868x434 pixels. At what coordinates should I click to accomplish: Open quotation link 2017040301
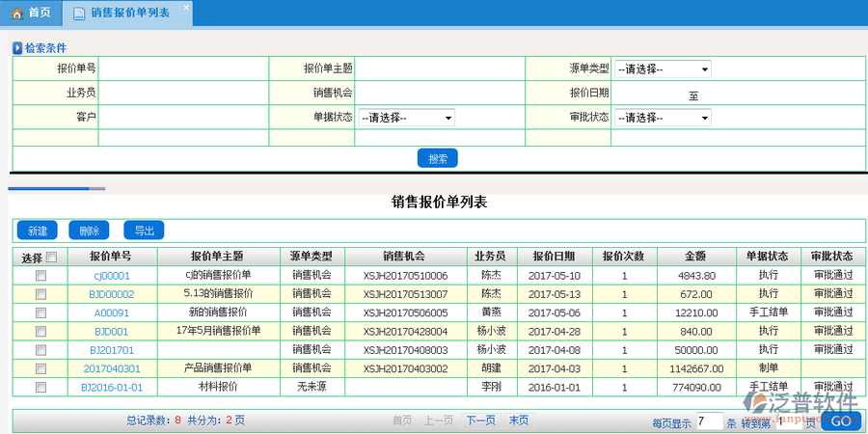tap(112, 368)
